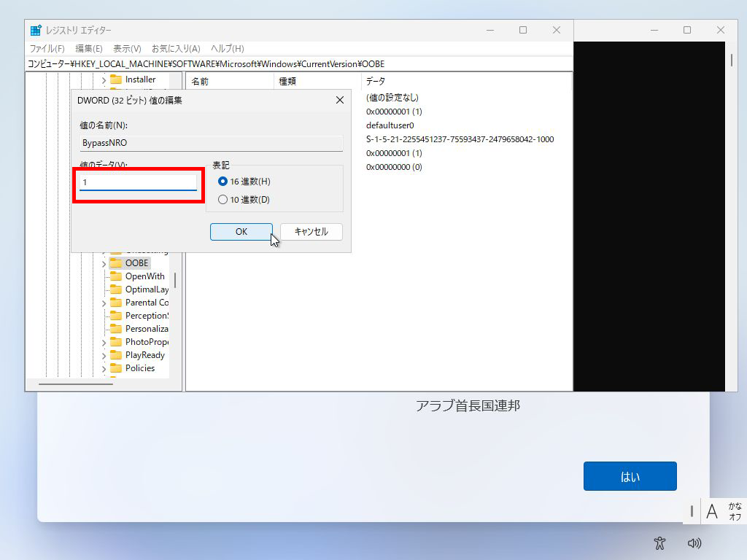Expand the Parental Controls tree node

[x=104, y=303]
